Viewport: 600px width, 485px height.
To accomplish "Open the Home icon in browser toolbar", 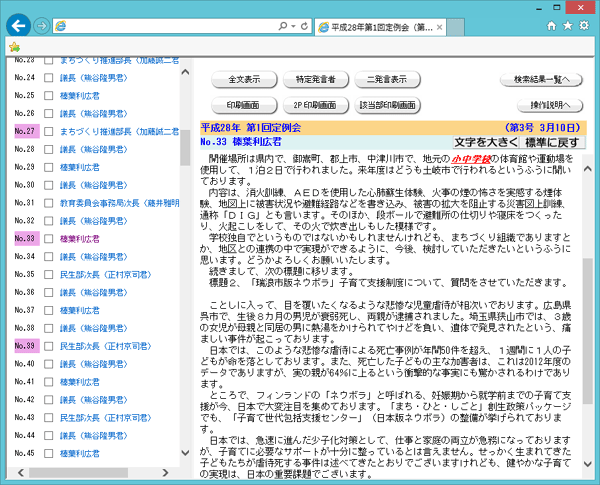I will [551, 26].
